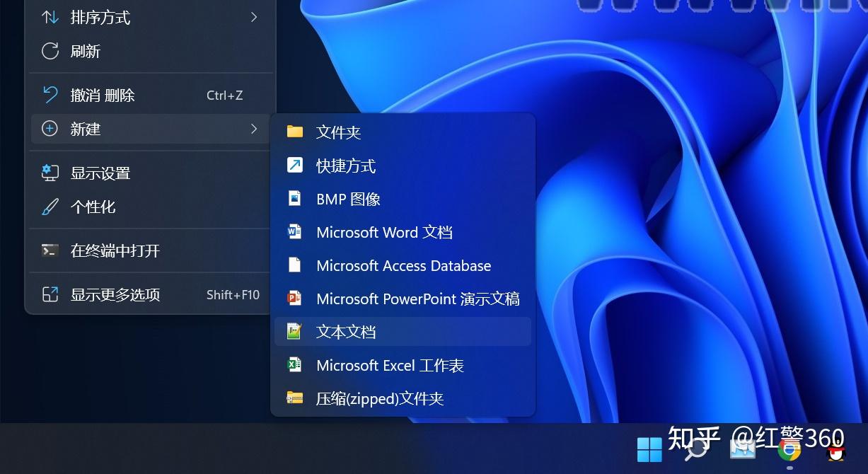The height and width of the screenshot is (474, 868).
Task: Click 显示更多选项 show more options
Action: 151,294
